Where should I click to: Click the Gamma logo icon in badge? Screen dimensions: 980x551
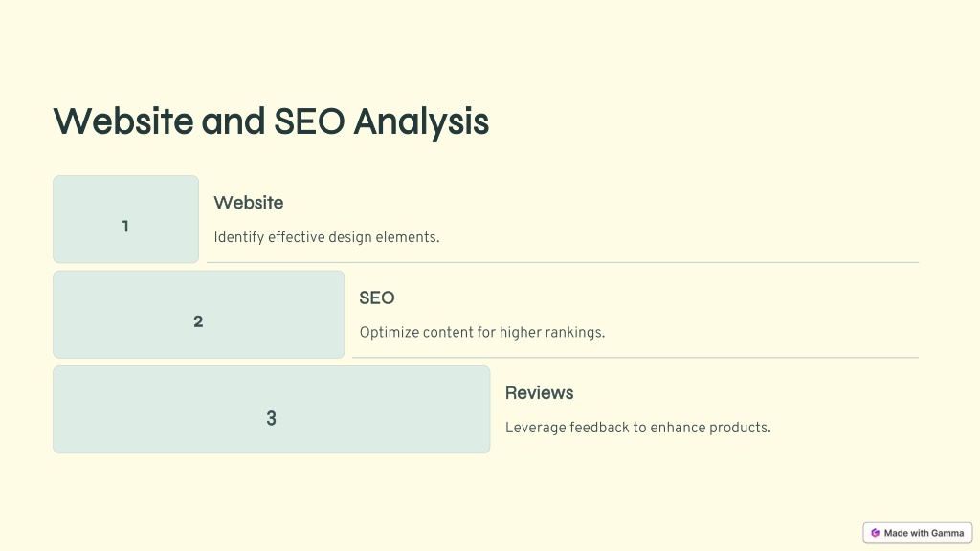click(875, 533)
